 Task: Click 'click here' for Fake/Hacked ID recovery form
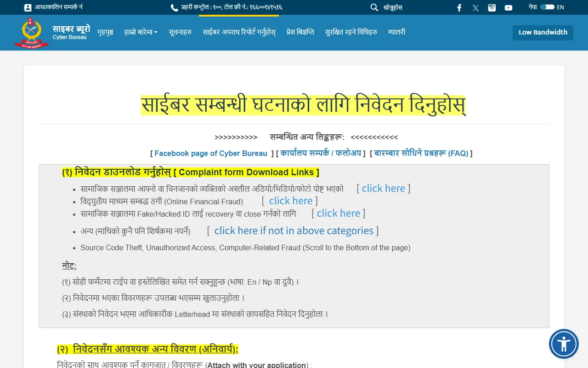pyautogui.click(x=339, y=213)
